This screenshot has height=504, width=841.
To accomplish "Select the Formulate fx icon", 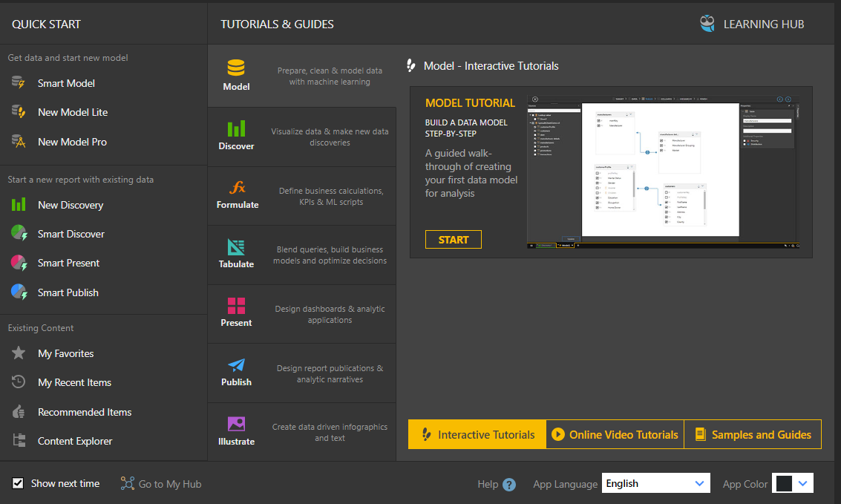I will [237, 188].
